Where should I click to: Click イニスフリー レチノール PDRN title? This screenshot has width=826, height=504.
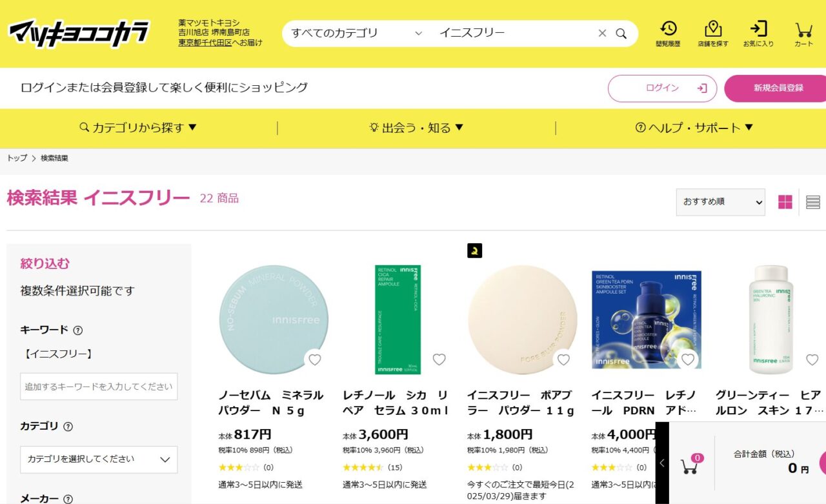[644, 403]
